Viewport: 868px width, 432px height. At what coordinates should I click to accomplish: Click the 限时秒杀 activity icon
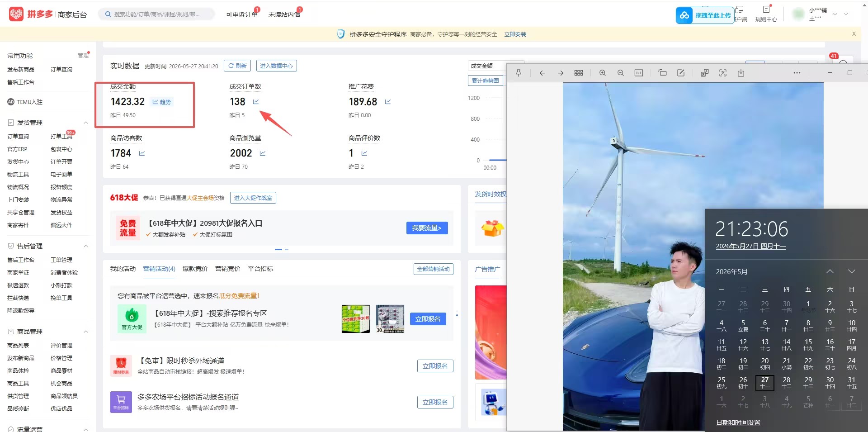pos(121,366)
